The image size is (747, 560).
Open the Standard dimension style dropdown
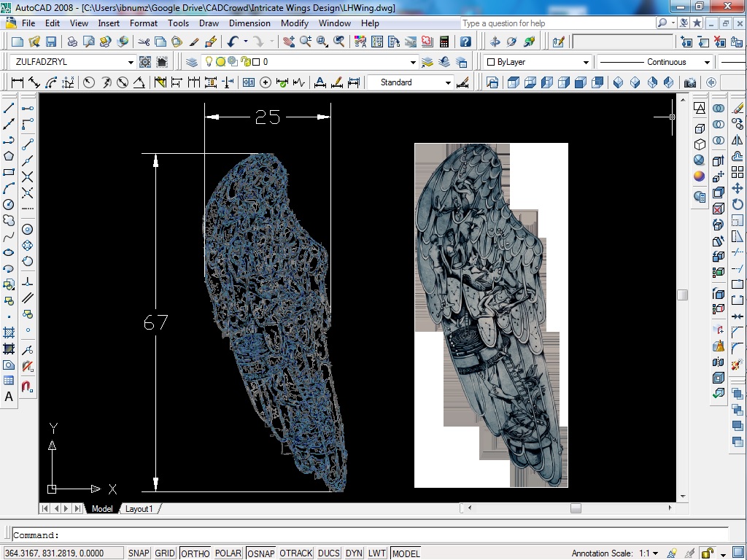click(448, 83)
